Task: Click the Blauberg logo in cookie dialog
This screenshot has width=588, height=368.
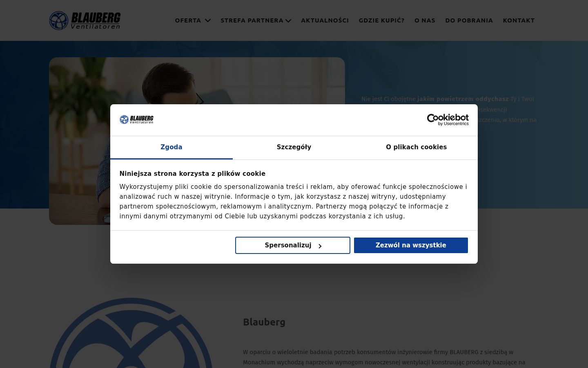Action: pos(136,119)
